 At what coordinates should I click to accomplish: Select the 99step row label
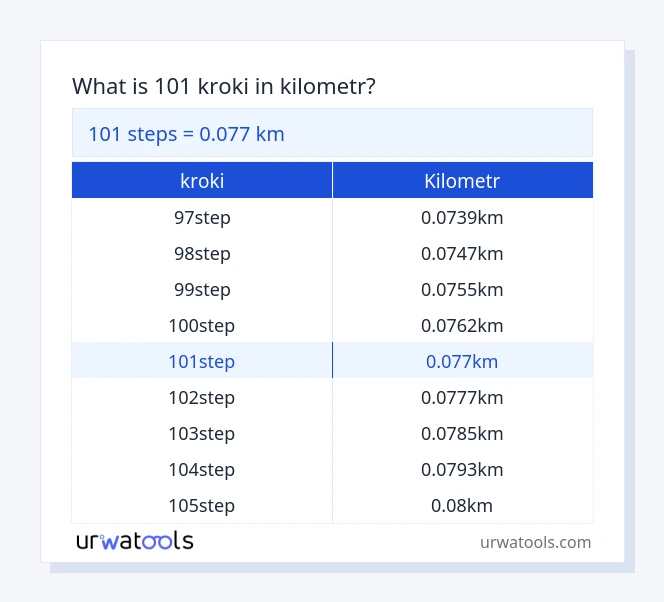tap(202, 289)
